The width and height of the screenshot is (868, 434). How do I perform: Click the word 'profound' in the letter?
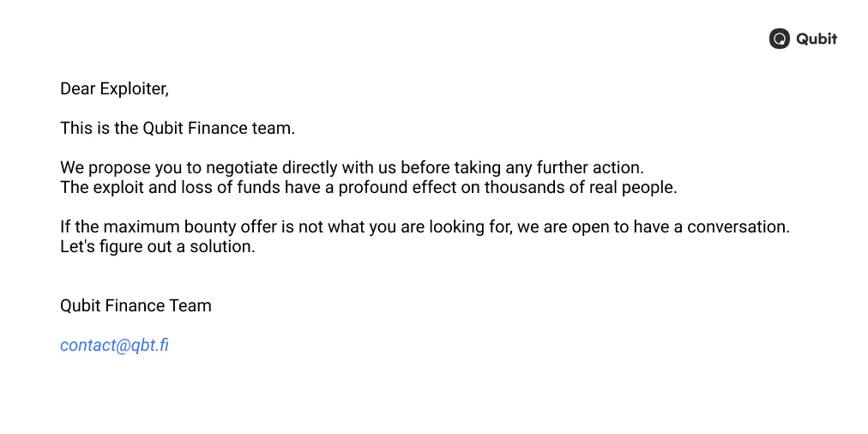371,188
